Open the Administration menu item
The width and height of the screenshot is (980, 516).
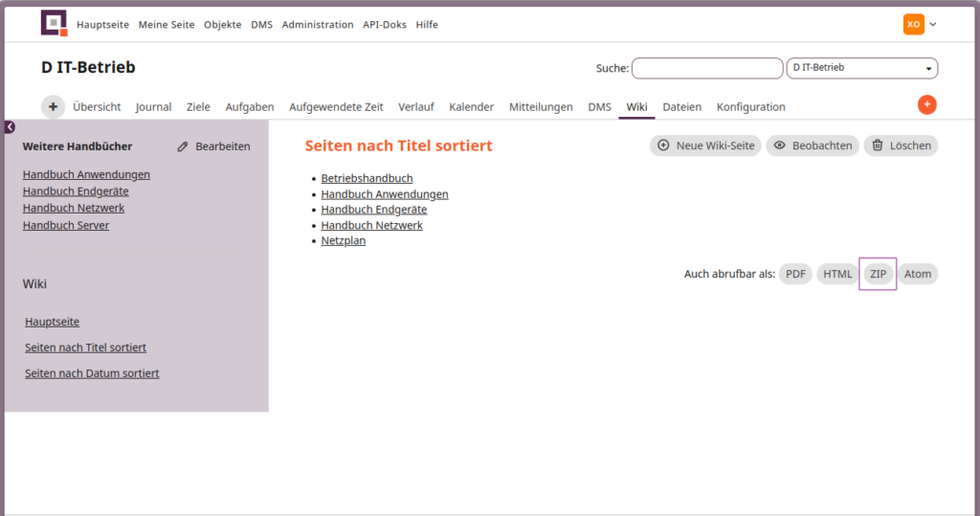click(x=318, y=24)
